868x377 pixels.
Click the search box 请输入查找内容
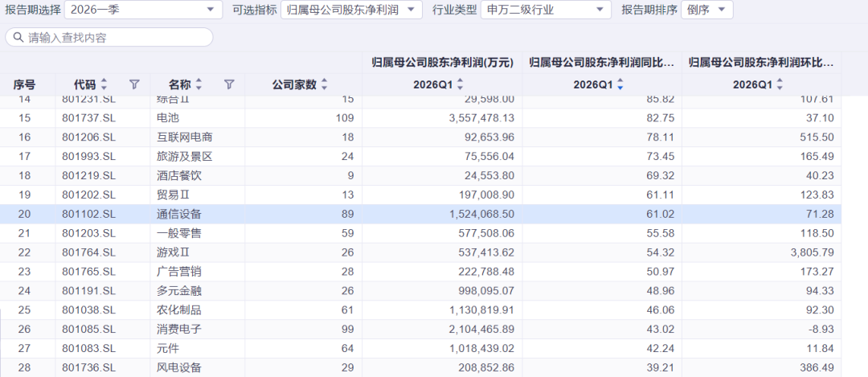click(109, 37)
